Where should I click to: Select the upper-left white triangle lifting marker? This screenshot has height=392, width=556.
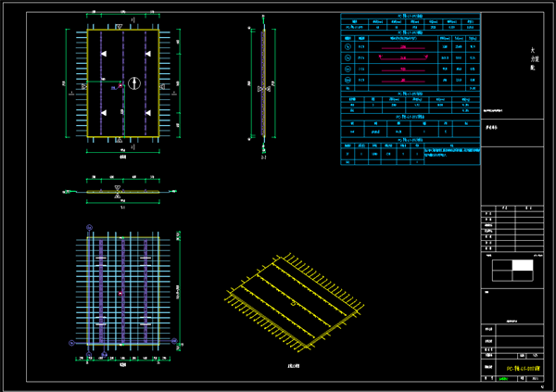click(x=104, y=54)
